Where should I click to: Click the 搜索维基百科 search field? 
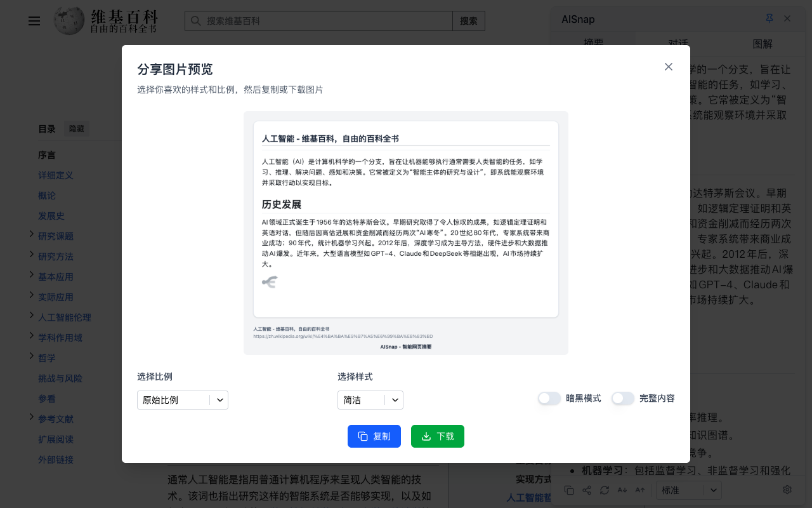(x=318, y=21)
